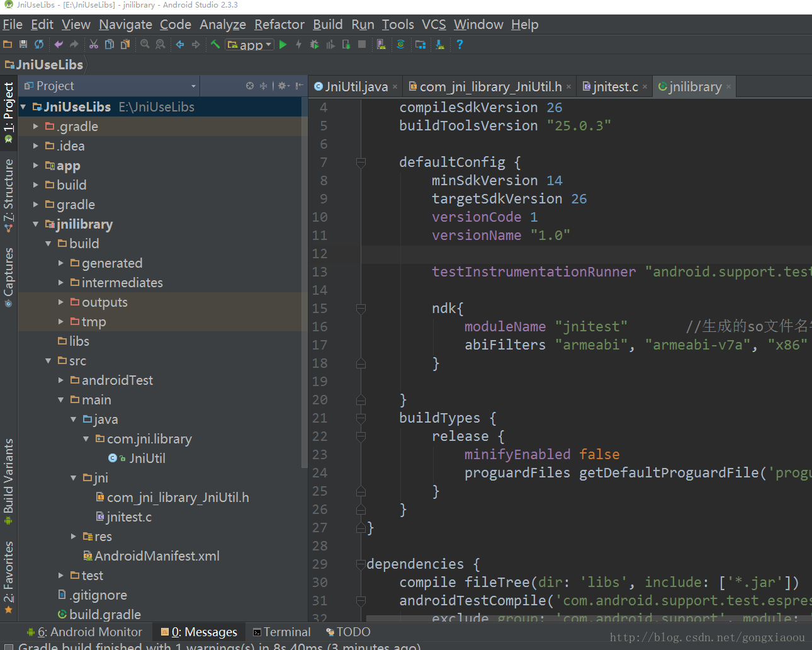Image resolution: width=812 pixels, height=650 pixels.
Task: Open the VCS menu
Action: point(434,25)
